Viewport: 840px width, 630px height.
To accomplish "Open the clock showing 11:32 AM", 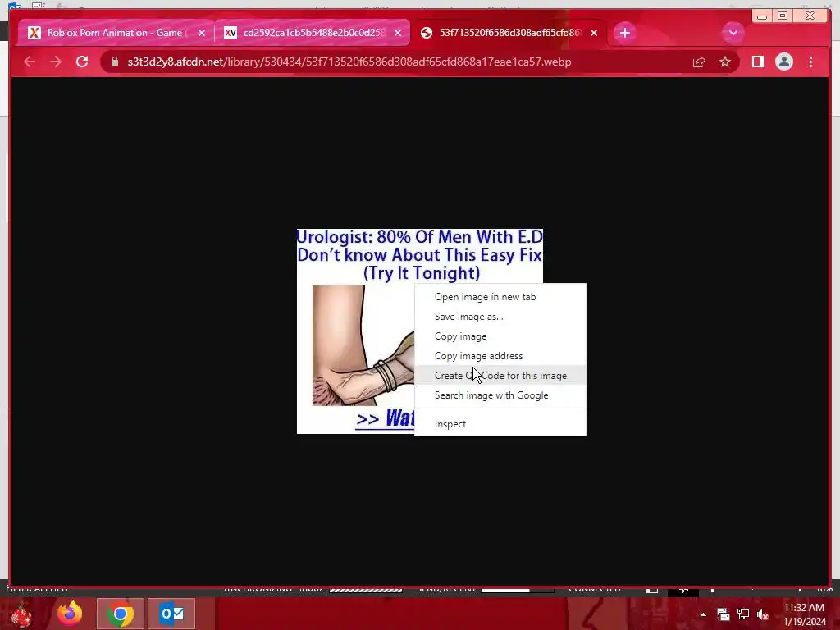I will point(805,614).
